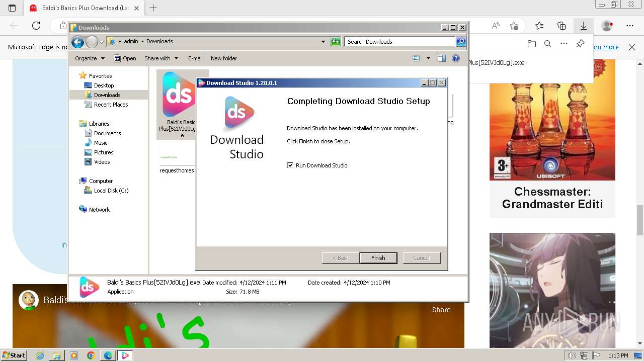
Task: Click the Change your view icon
Action: (416, 58)
